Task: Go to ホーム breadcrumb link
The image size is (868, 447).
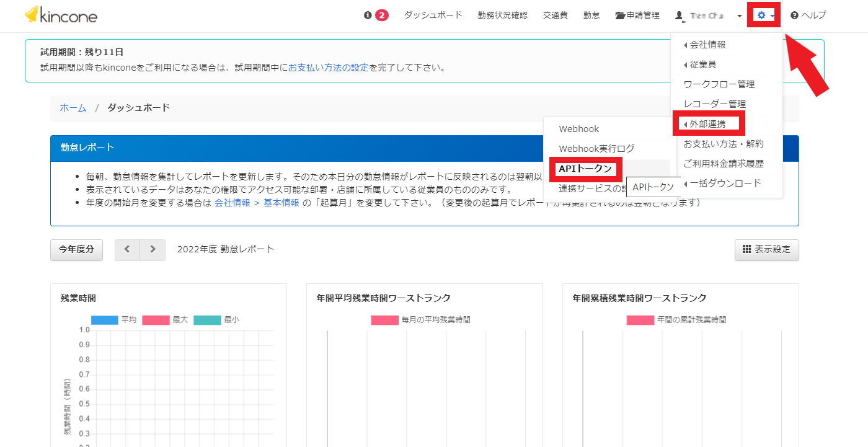Action: (x=73, y=108)
